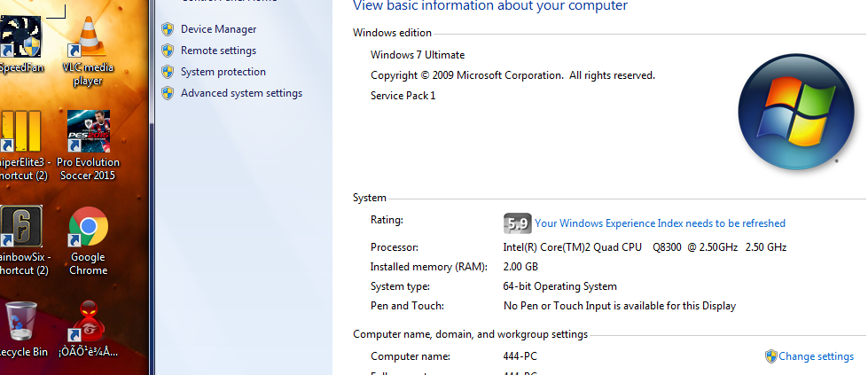
Task: Open the Sniper Elite 3 shortcut icon
Action: pos(21,131)
